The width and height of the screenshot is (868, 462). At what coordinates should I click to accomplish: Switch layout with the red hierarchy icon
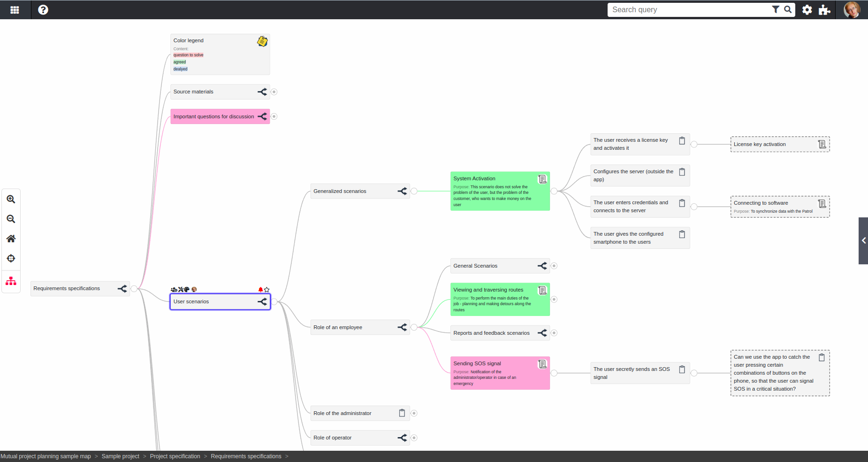click(11, 281)
